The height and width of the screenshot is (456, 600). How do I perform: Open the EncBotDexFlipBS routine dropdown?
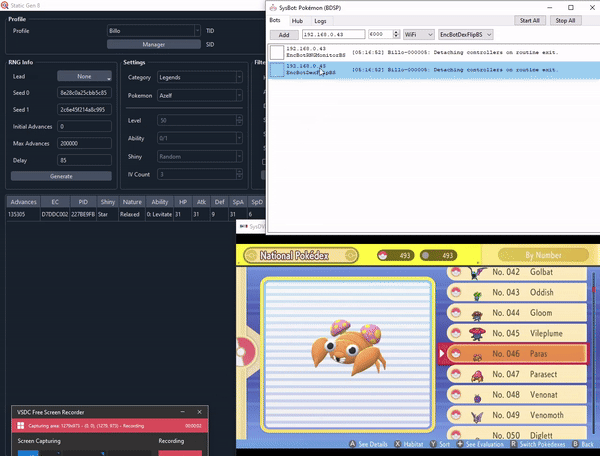(465, 34)
